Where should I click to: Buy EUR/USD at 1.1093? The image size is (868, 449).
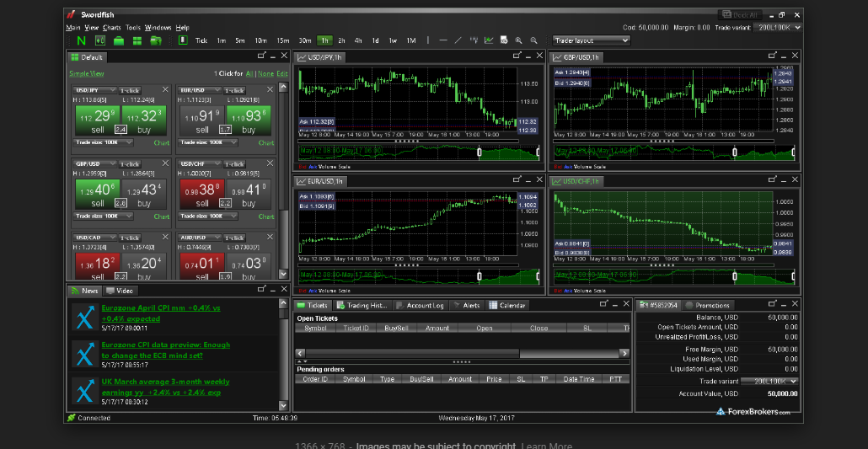pos(249,120)
